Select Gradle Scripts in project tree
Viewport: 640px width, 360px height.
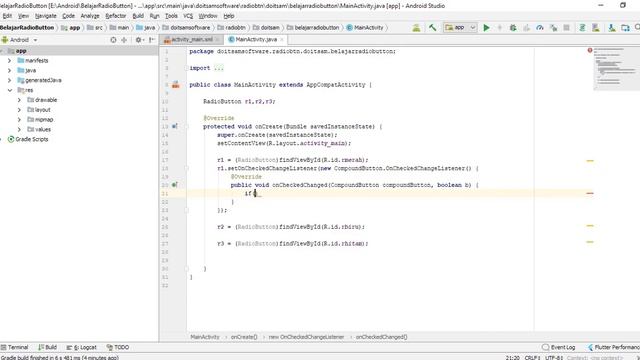[28, 139]
